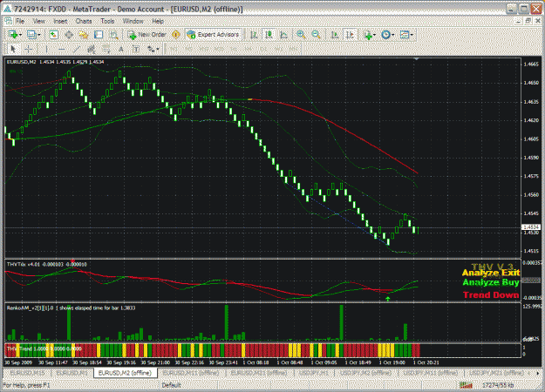Open the Terminal panel icon
Screen dimensions: 545x392
coord(99,35)
